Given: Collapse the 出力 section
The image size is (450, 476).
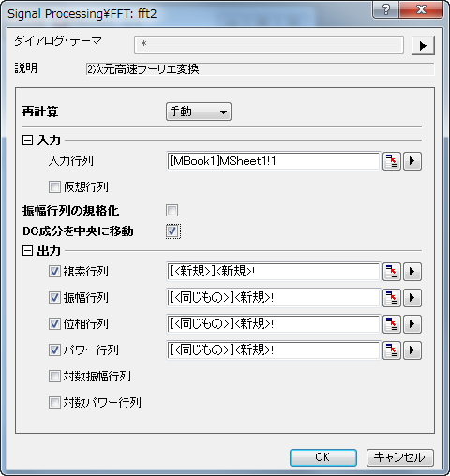Looking at the screenshot, I should tap(27, 250).
